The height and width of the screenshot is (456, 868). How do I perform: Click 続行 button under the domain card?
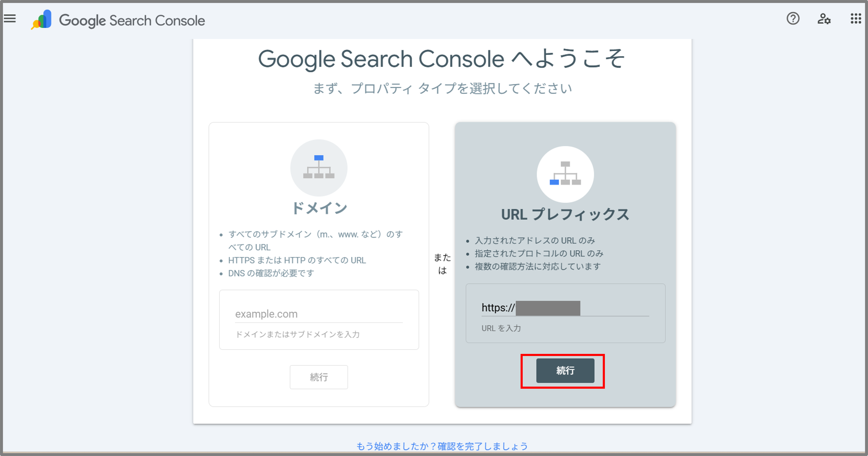(x=319, y=377)
